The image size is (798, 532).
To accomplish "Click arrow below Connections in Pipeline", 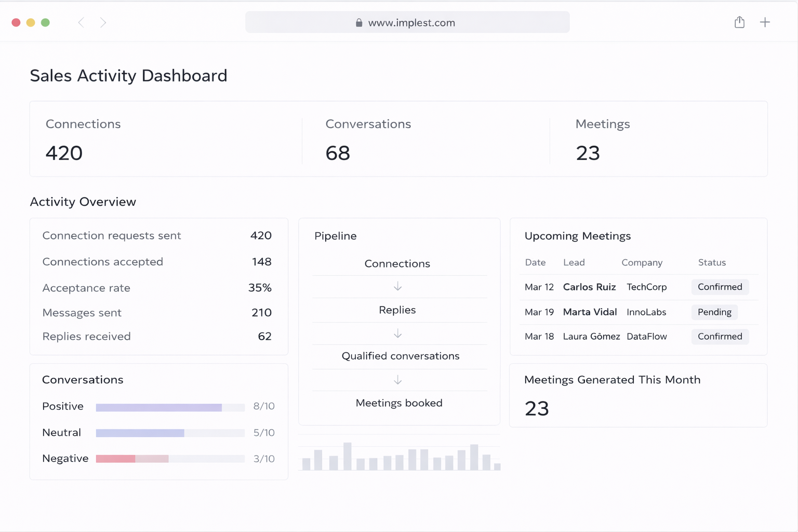I will coord(397,287).
